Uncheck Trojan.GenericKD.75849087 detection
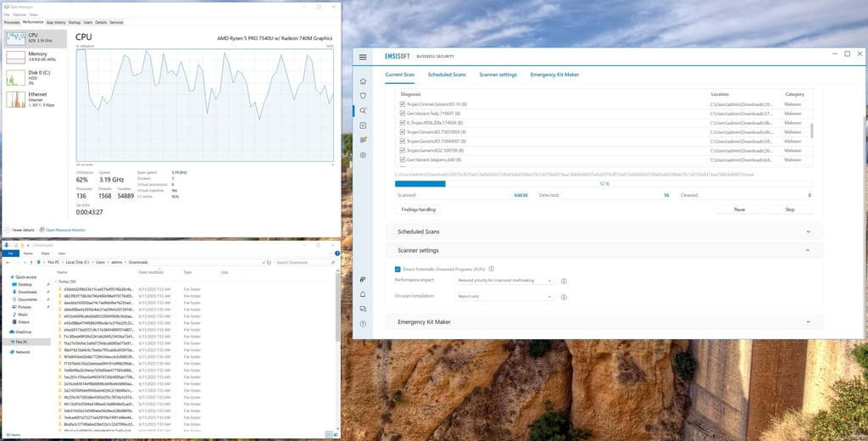868x441 pixels. pos(403,142)
